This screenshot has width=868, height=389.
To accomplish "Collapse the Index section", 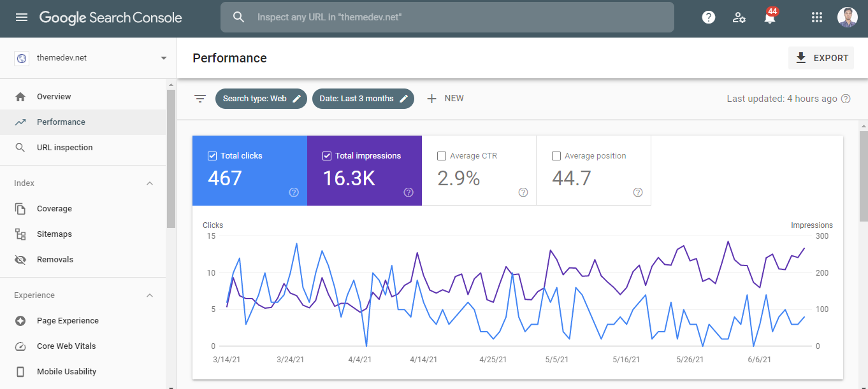I will pyautogui.click(x=150, y=183).
